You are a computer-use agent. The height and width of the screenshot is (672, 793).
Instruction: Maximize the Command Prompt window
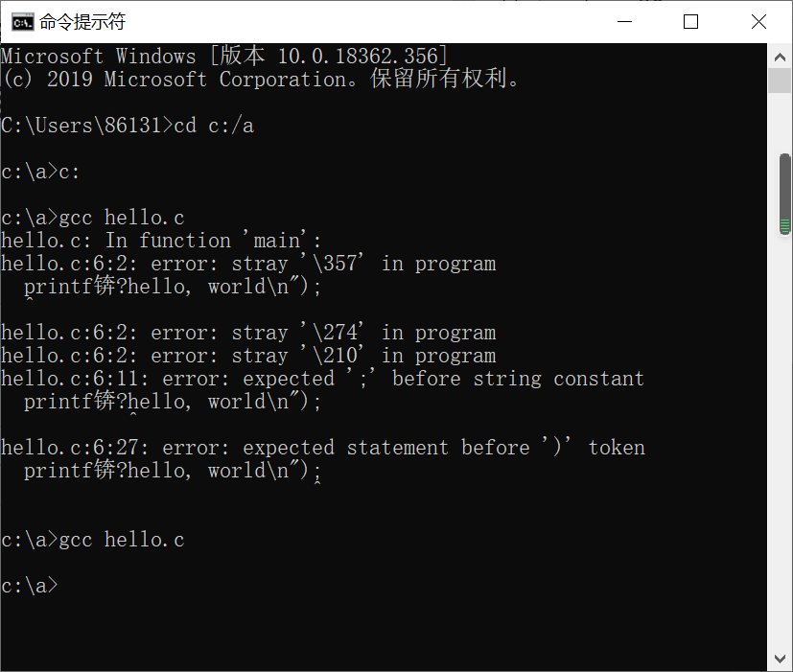coord(690,21)
